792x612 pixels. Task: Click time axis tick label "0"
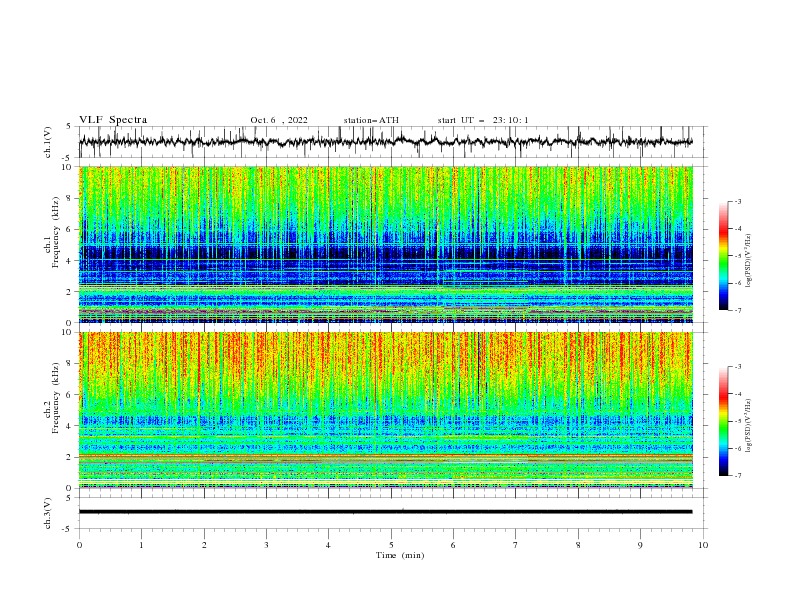coord(79,545)
